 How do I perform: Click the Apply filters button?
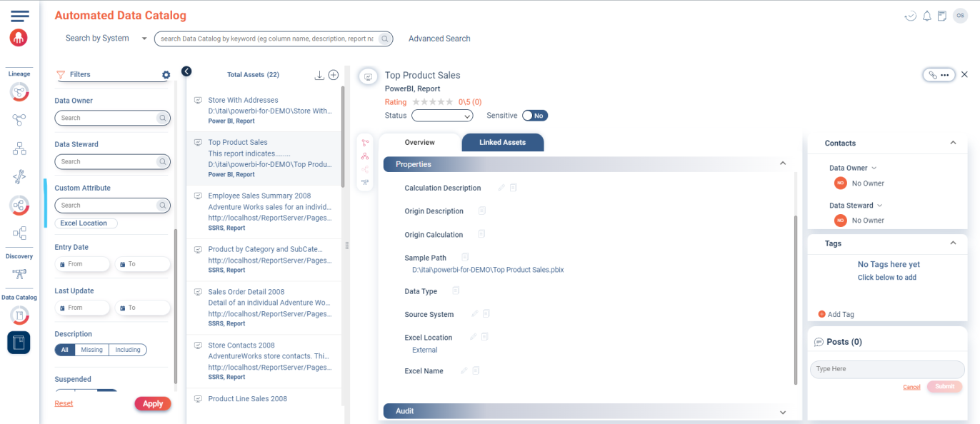click(153, 404)
